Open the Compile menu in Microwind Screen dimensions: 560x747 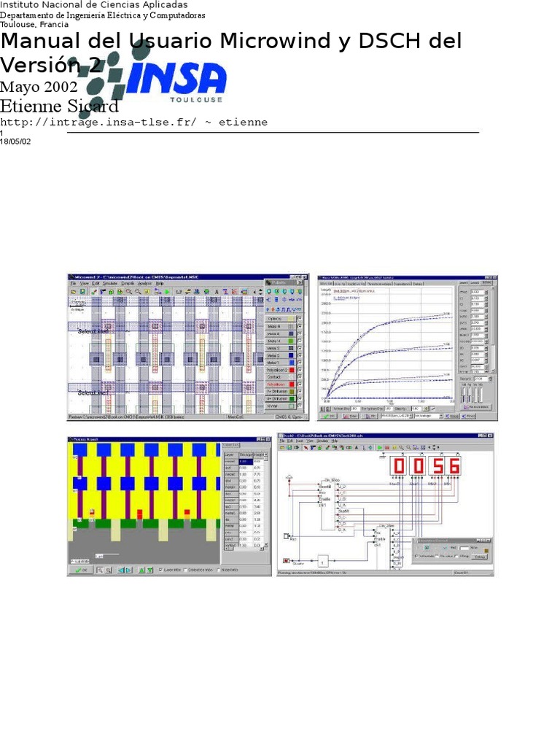[x=128, y=283]
